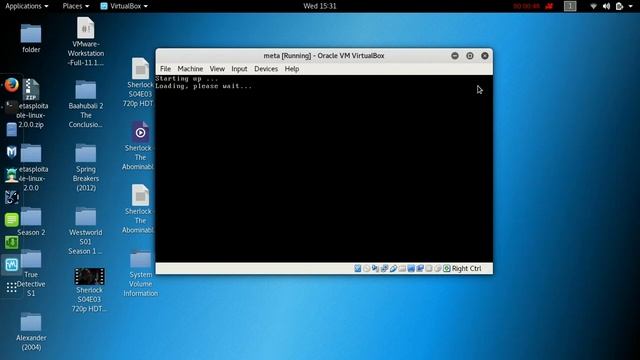Click the hard disk activity status icon
The width and height of the screenshot is (640, 360).
pyautogui.click(x=358, y=268)
